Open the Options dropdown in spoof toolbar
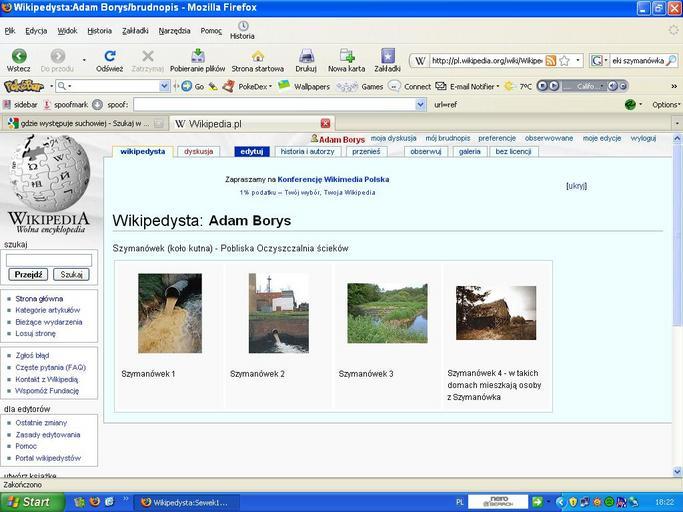683x512 pixels. [666, 104]
